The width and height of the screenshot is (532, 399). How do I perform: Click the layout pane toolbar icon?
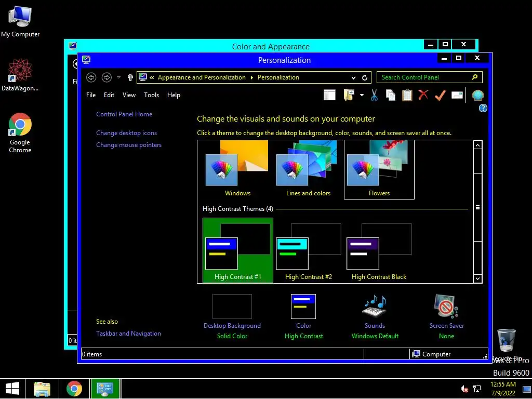pyautogui.click(x=329, y=95)
